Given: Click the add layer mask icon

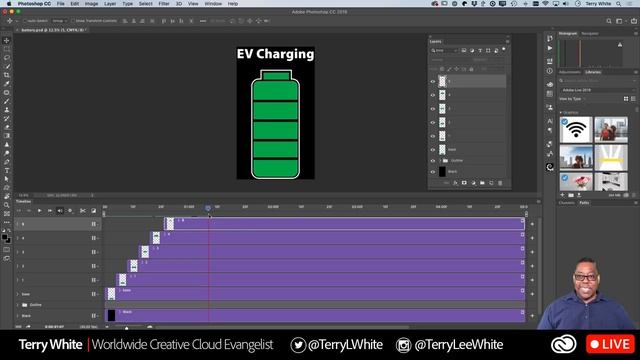Looking at the screenshot, I should click(464, 183).
